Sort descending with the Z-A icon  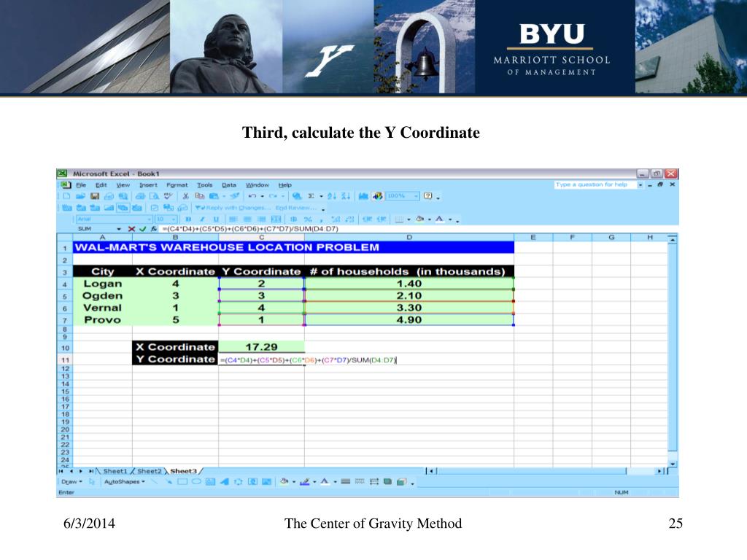(x=346, y=196)
